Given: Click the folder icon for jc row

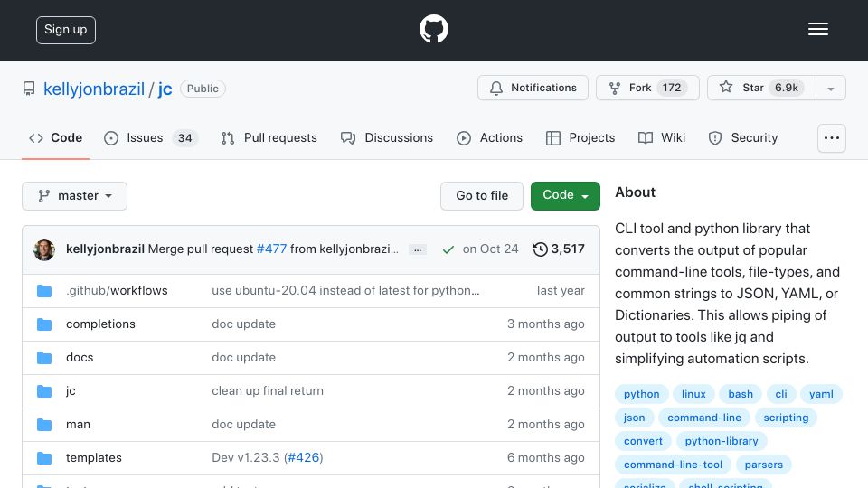Looking at the screenshot, I should (x=44, y=391).
